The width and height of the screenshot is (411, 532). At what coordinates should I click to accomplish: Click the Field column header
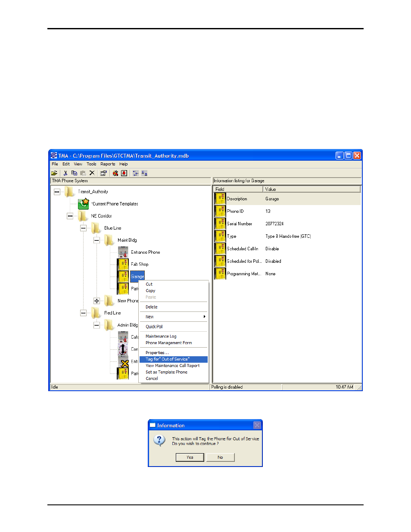pos(238,189)
